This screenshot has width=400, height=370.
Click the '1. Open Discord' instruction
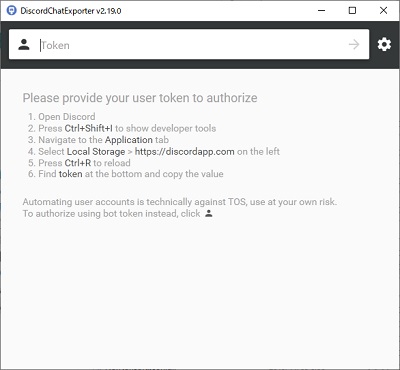[x=62, y=117]
